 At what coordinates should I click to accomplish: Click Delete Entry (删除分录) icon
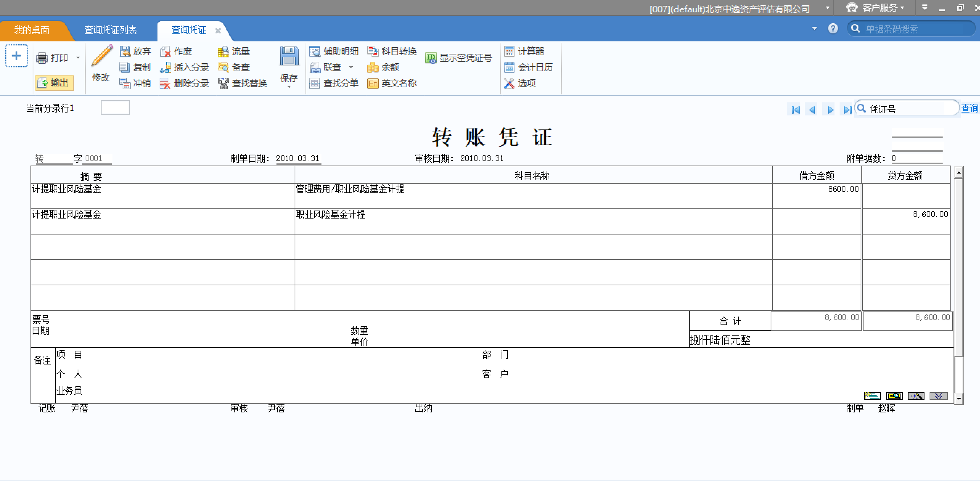(165, 83)
